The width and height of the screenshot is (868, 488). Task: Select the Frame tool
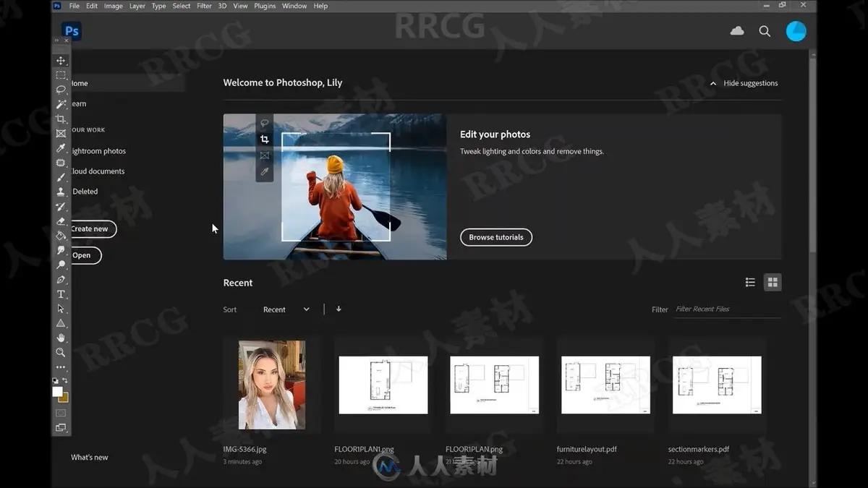tap(61, 134)
